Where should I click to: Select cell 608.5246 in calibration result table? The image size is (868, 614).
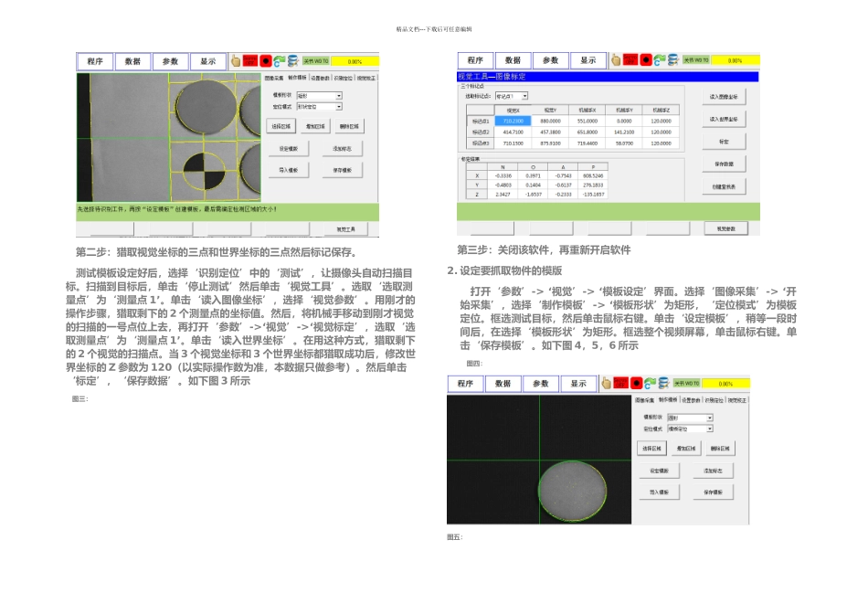pyautogui.click(x=593, y=175)
